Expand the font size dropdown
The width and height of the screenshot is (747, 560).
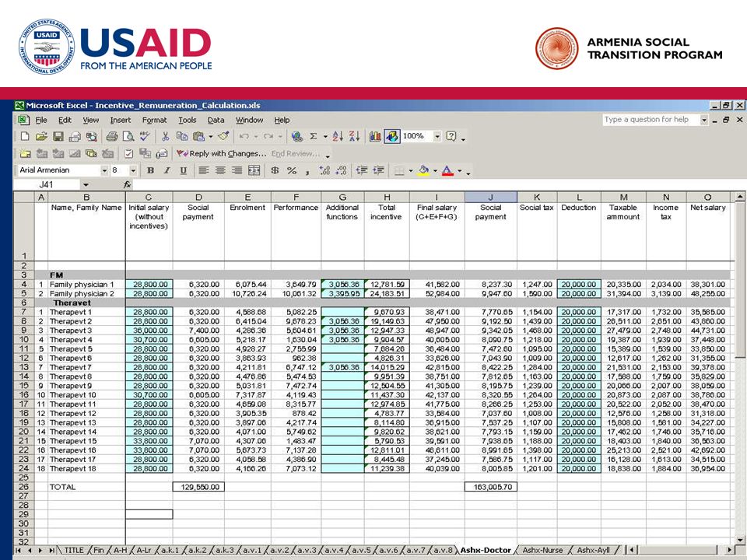133,170
